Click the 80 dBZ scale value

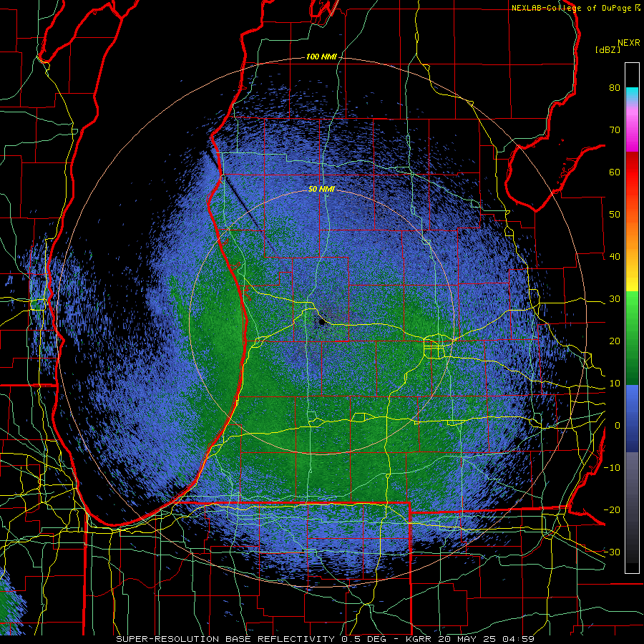(615, 88)
